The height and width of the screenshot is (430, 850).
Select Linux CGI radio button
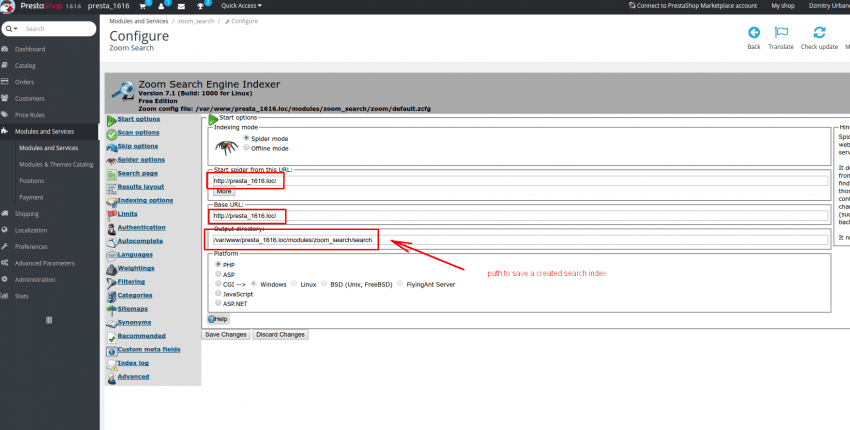[x=294, y=284]
